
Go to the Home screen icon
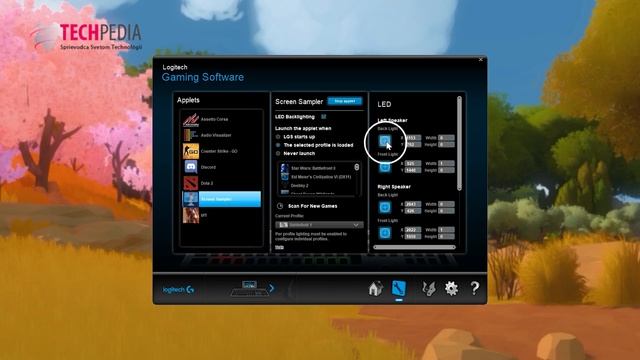(x=376, y=289)
